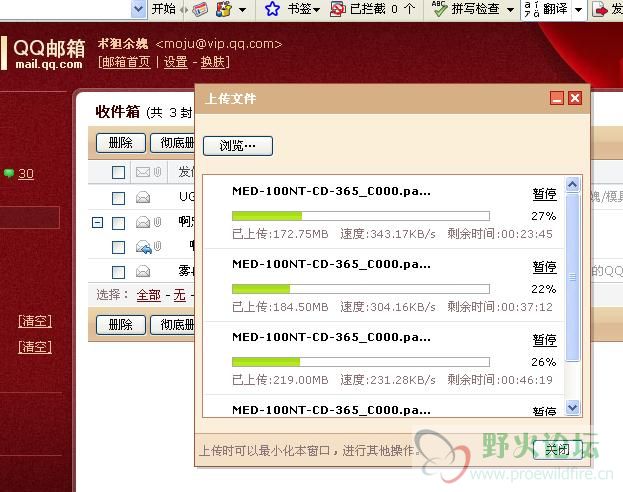Click the first MED-100NT-CD-365_C000.pa... file name
Screen dimensions: 623x492
331,191
